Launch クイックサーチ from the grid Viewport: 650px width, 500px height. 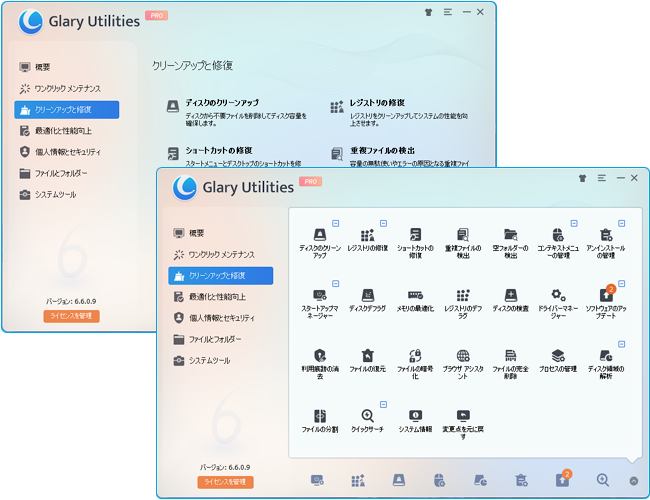367,420
